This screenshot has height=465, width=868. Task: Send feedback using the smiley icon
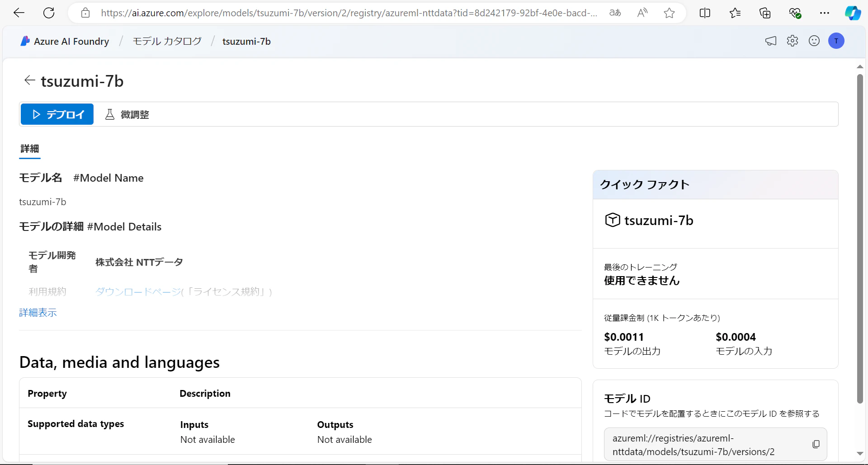pos(814,41)
